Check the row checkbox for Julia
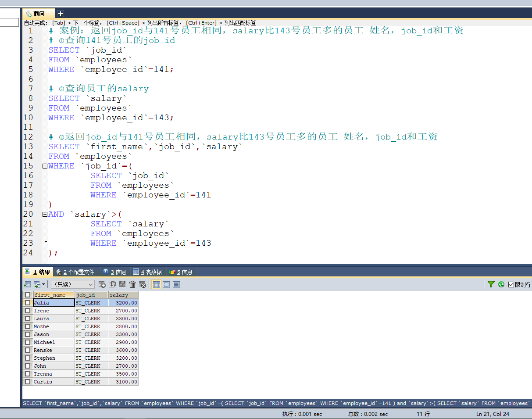The width and height of the screenshot is (532, 419). (28, 303)
